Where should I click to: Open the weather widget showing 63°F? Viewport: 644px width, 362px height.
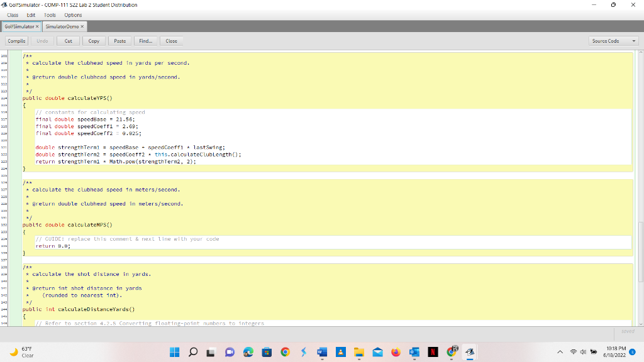[x=21, y=352]
